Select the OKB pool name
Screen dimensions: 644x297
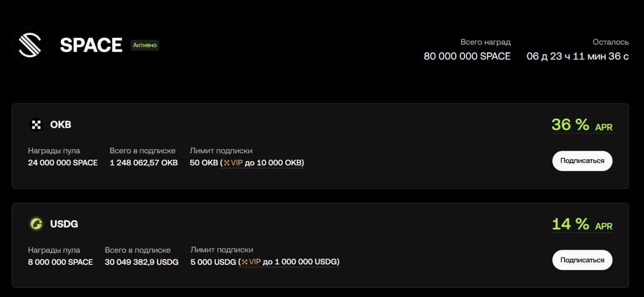[x=60, y=125]
